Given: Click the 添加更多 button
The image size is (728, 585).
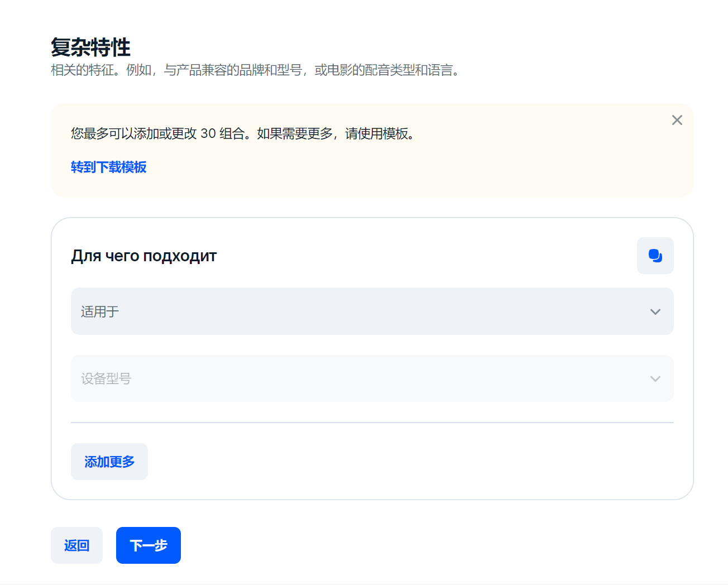Looking at the screenshot, I should 109,462.
